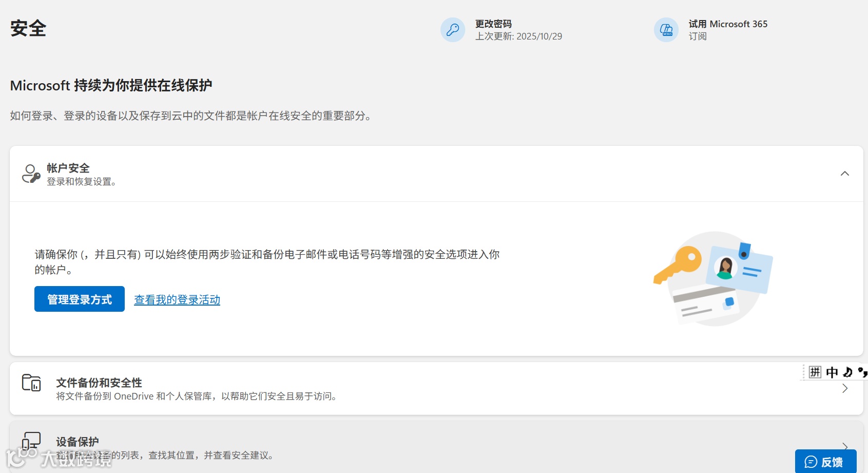
Task: Open the 更改密码 link
Action: coord(493,24)
